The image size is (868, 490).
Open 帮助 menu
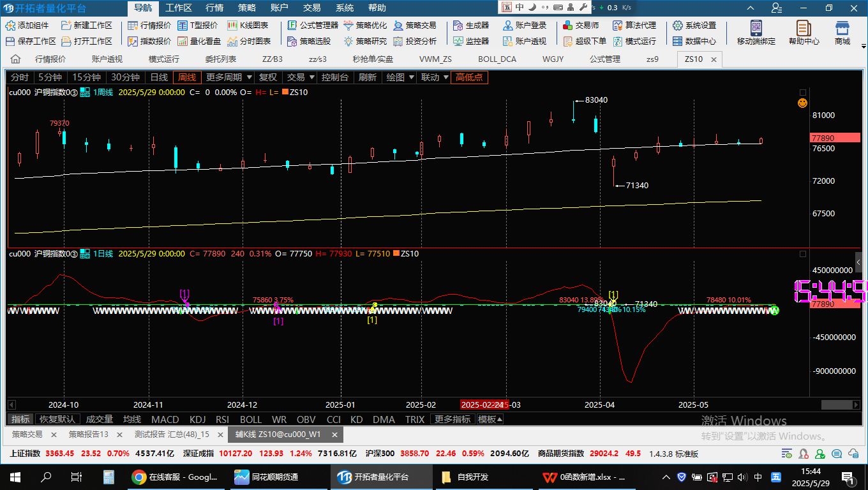(x=377, y=8)
